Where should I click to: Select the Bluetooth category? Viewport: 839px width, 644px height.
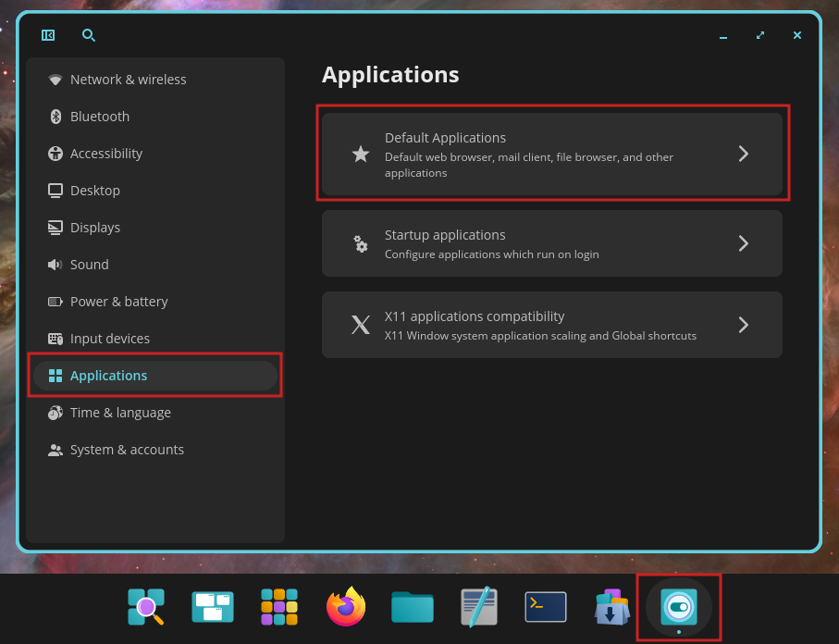pos(100,116)
